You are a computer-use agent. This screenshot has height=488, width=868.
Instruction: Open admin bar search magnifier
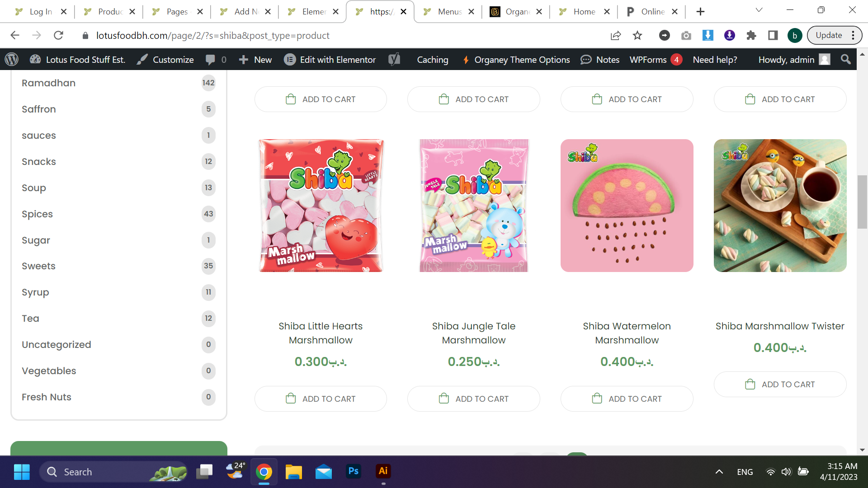tap(846, 60)
